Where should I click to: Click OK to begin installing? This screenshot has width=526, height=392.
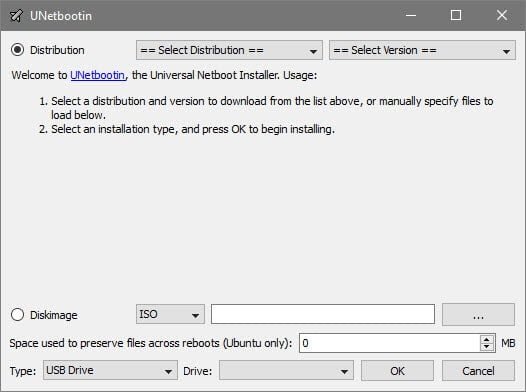coord(398,371)
